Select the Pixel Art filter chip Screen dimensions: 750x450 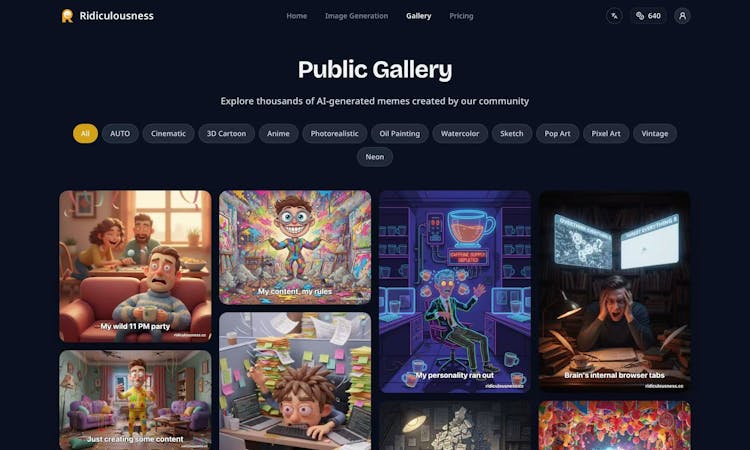tap(606, 133)
